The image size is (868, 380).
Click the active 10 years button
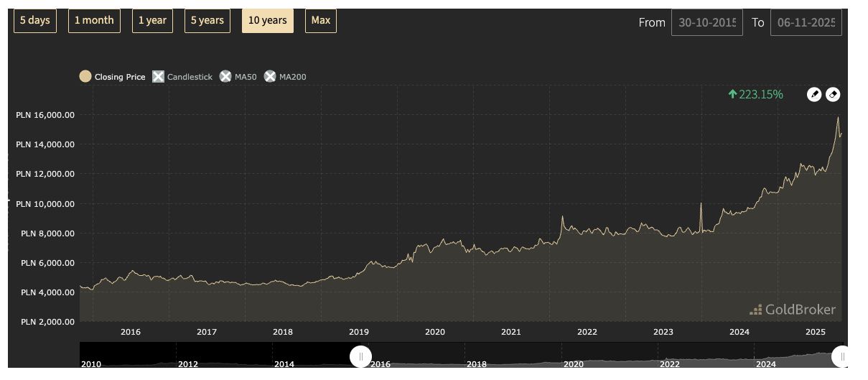[267, 21]
